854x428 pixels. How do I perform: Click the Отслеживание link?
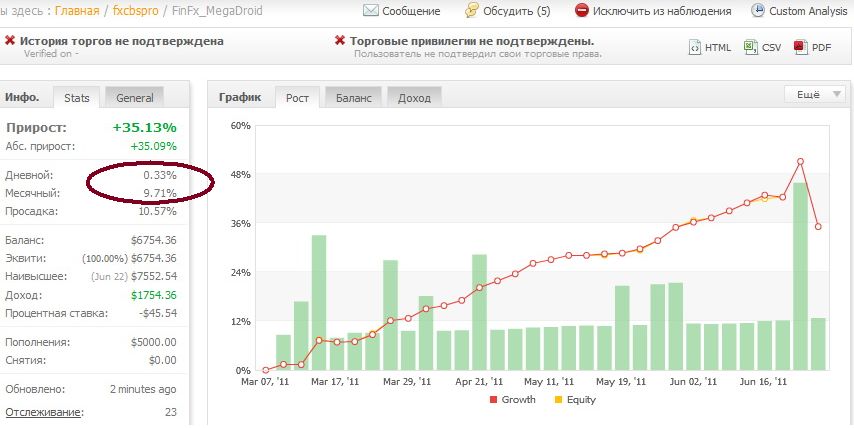[x=44, y=412]
